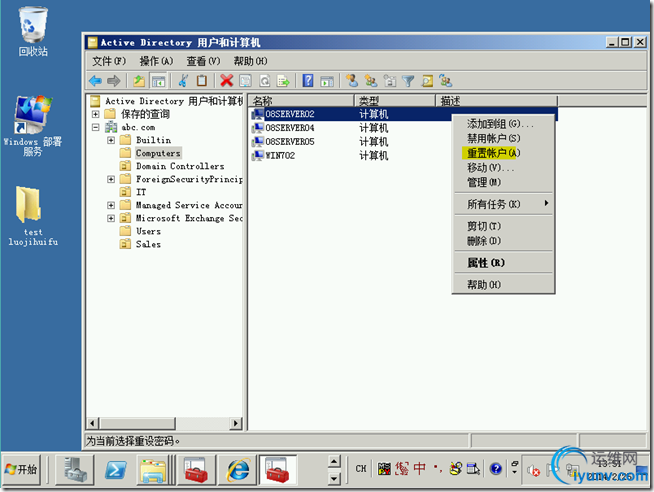This screenshot has width=654, height=492.
Task: Choose 禁用帐户(S) in context menu
Action: coord(503,138)
